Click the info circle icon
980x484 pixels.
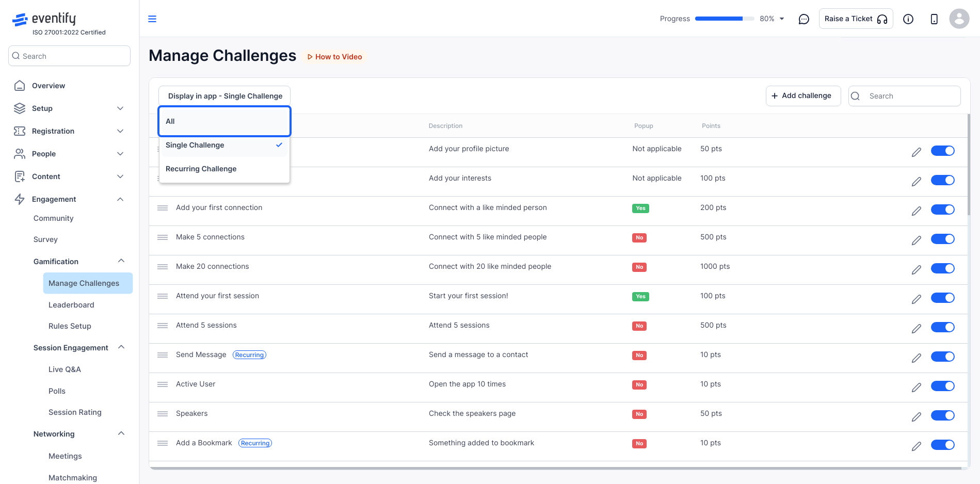click(908, 19)
